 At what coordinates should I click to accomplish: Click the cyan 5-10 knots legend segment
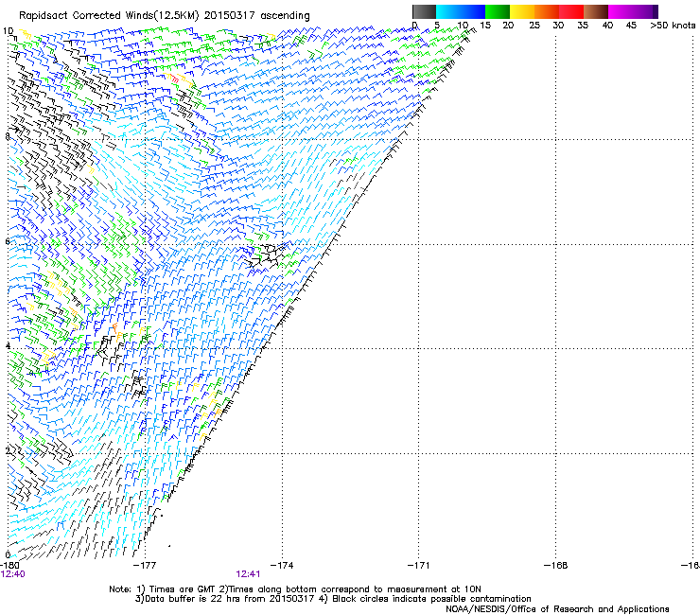click(x=448, y=11)
